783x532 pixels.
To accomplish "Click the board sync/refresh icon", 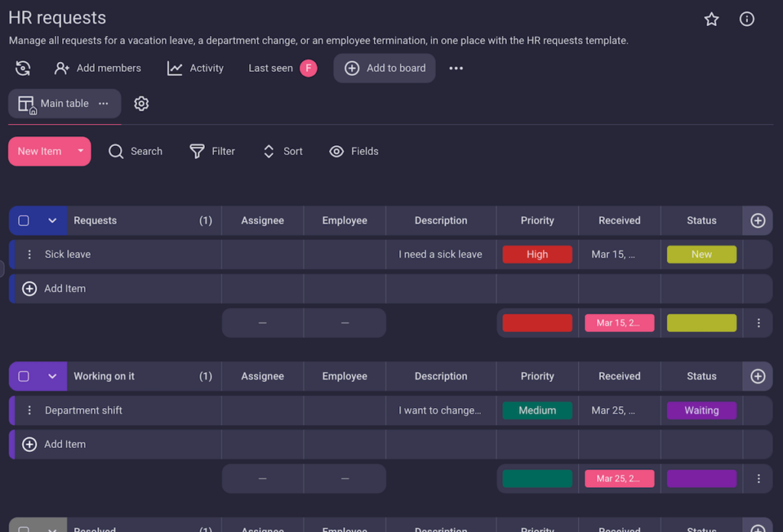I will point(23,68).
